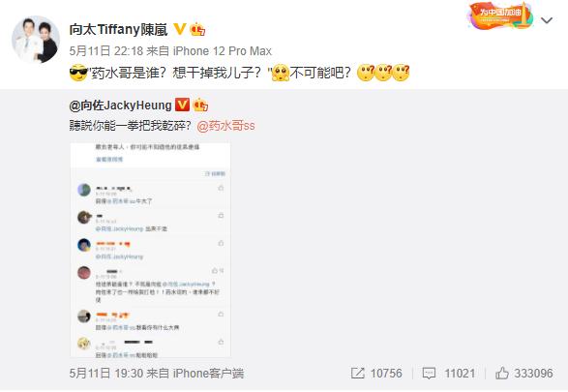Open the iPhone 12 Pro Max source link
The height and width of the screenshot is (392, 568).
[223, 51]
